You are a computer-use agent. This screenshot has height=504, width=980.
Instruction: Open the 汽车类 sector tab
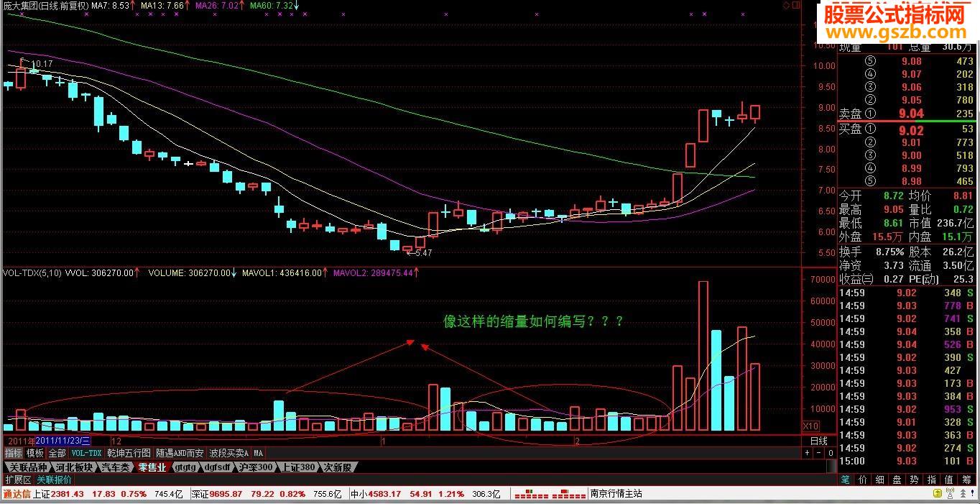(115, 467)
